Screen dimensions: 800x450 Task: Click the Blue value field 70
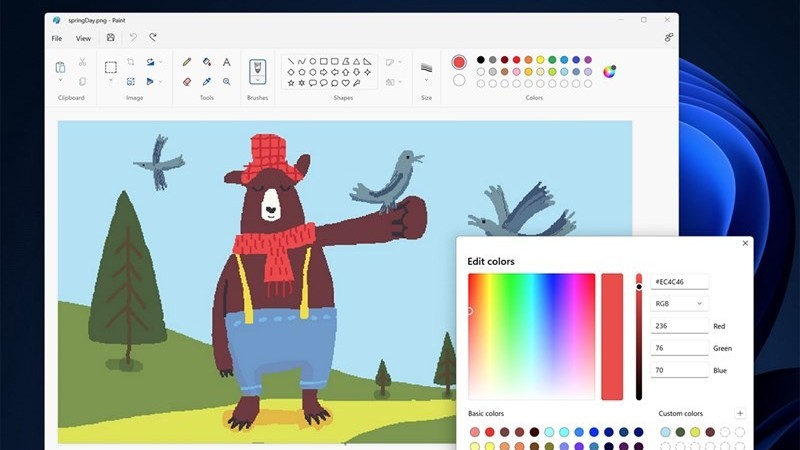(x=679, y=370)
